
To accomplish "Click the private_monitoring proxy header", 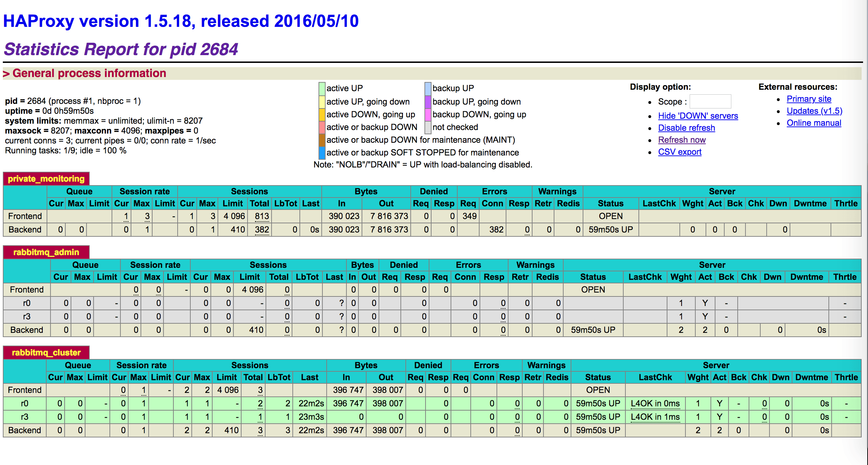I will point(46,179).
